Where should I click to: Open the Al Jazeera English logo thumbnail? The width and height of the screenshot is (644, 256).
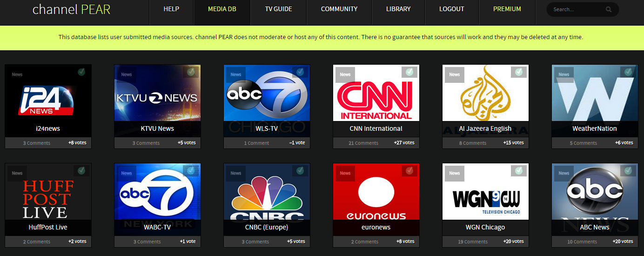tap(486, 93)
